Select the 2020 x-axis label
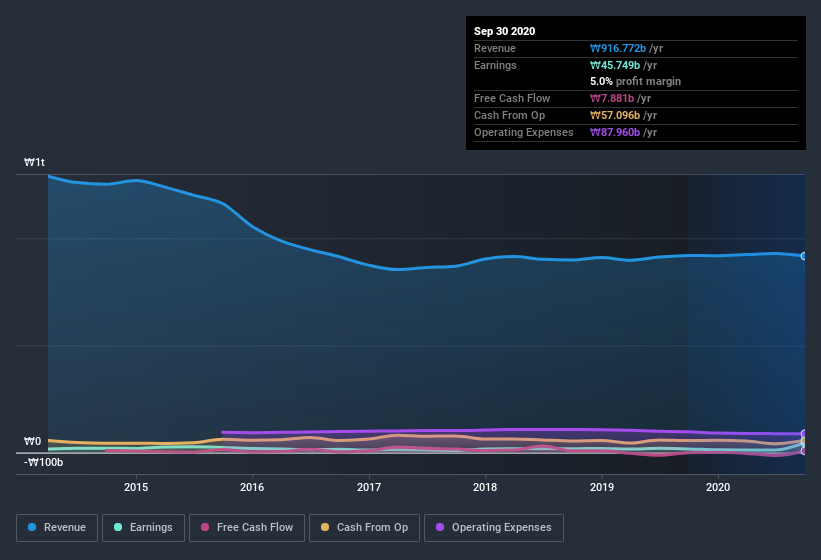 click(718, 487)
